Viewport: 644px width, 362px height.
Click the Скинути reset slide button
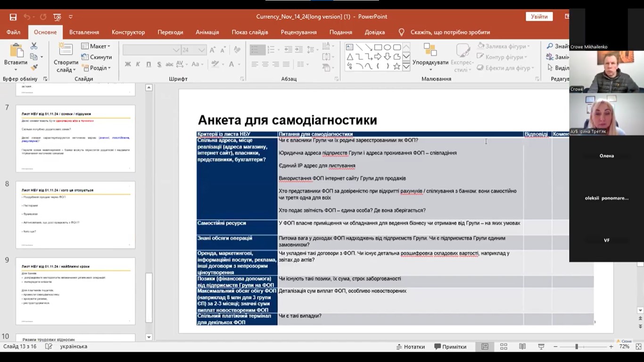tap(97, 57)
